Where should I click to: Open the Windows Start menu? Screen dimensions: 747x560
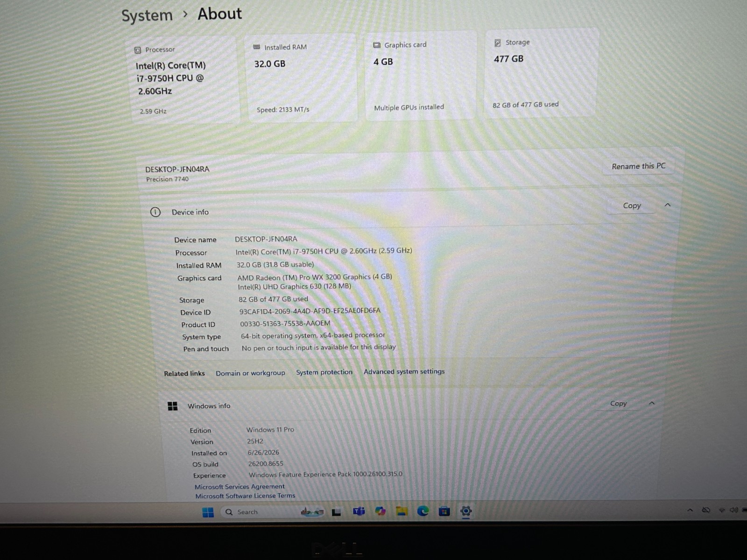(x=208, y=512)
